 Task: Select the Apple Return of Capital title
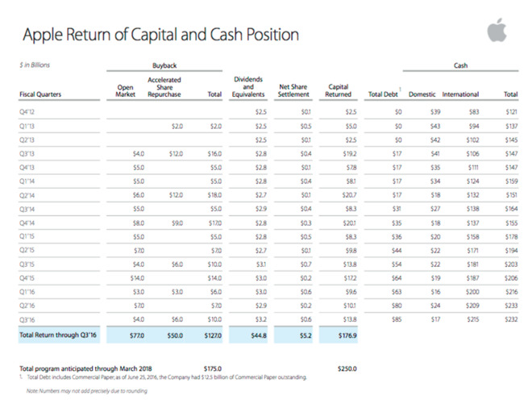(160, 35)
